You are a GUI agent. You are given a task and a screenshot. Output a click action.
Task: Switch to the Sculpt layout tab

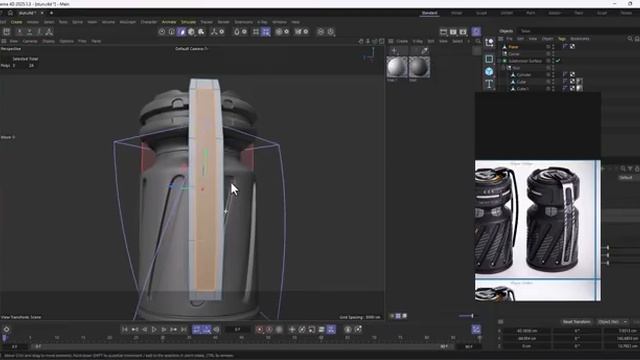tap(482, 13)
